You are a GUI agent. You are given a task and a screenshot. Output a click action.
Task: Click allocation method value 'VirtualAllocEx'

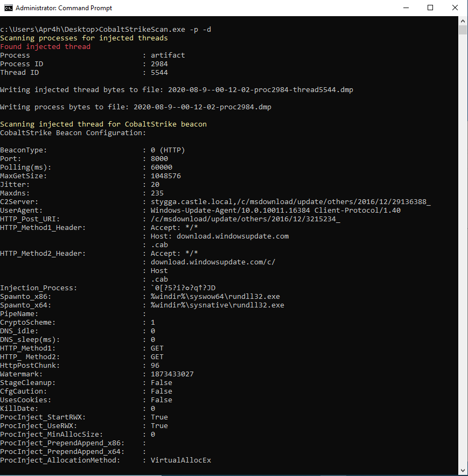(181, 460)
